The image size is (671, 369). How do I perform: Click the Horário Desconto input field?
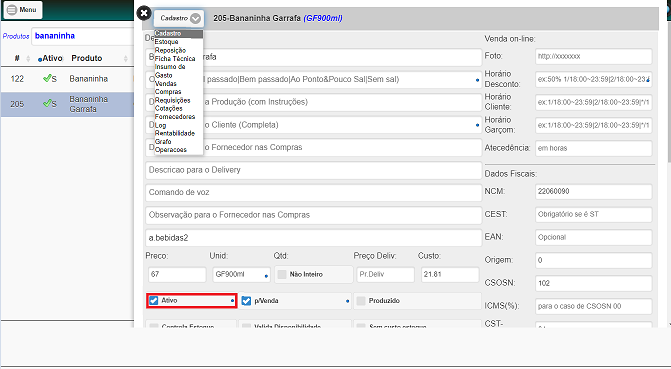594,79
